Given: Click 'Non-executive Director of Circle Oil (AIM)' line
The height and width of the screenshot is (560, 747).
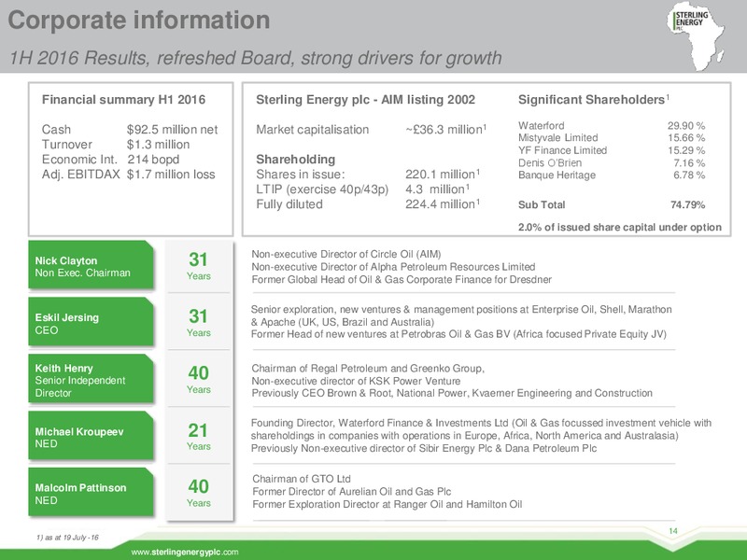Looking at the screenshot, I should [346, 254].
